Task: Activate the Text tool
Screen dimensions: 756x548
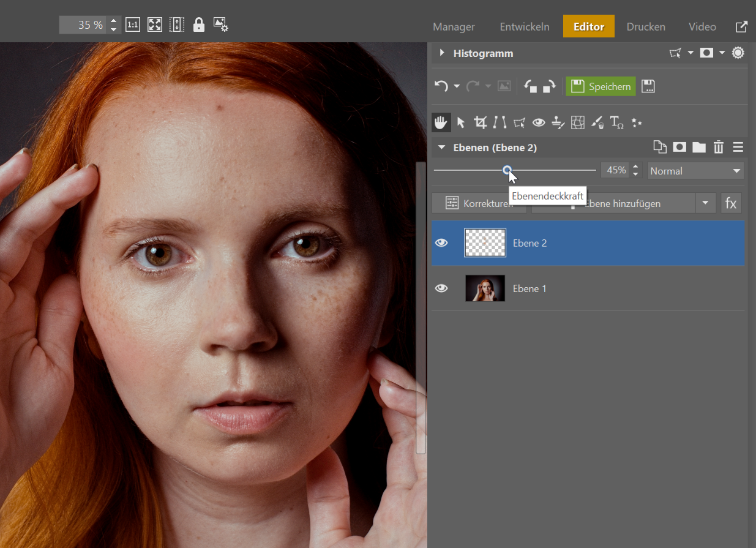Action: [x=616, y=122]
